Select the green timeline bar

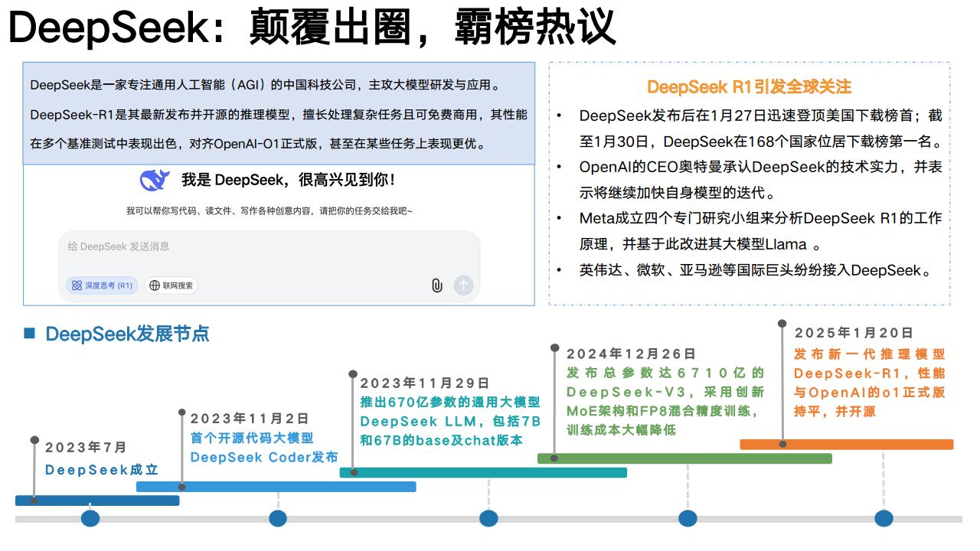tap(684, 458)
